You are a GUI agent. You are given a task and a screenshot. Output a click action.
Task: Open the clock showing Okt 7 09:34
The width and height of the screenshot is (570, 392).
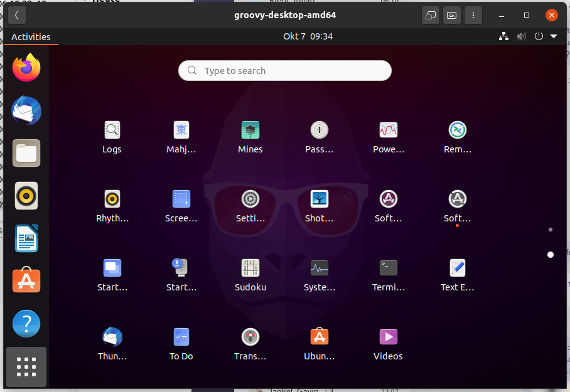pos(308,36)
